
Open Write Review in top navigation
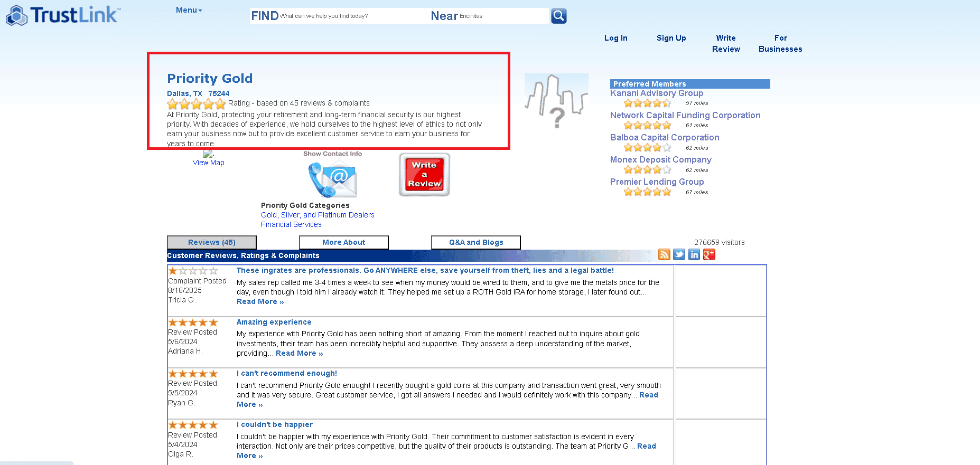point(726,43)
